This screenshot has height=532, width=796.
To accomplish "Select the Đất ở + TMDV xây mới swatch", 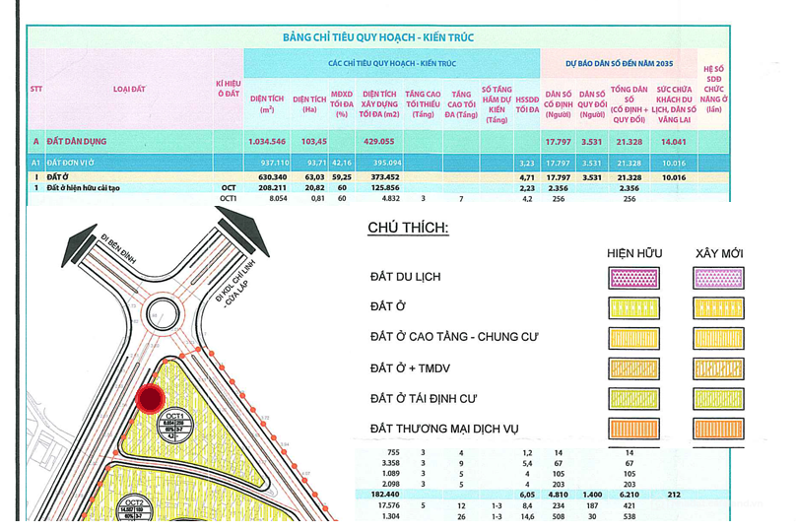I will 718,368.
